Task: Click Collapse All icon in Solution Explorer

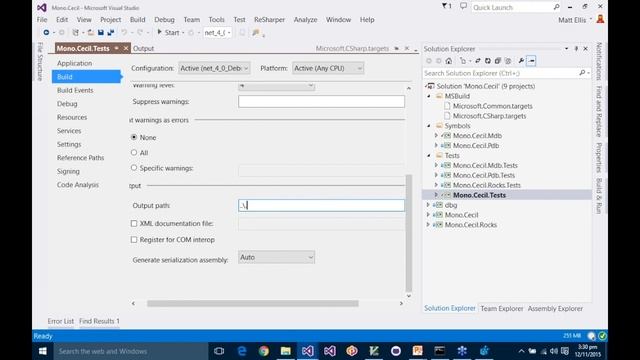Action: click(498, 61)
